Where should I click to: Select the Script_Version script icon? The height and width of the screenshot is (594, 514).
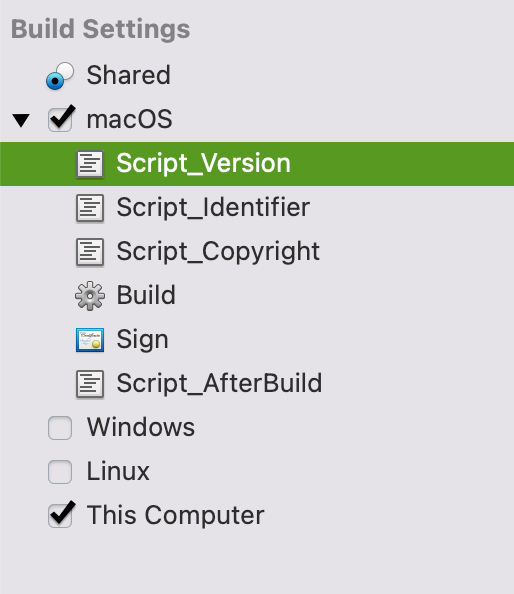pyautogui.click(x=90, y=164)
